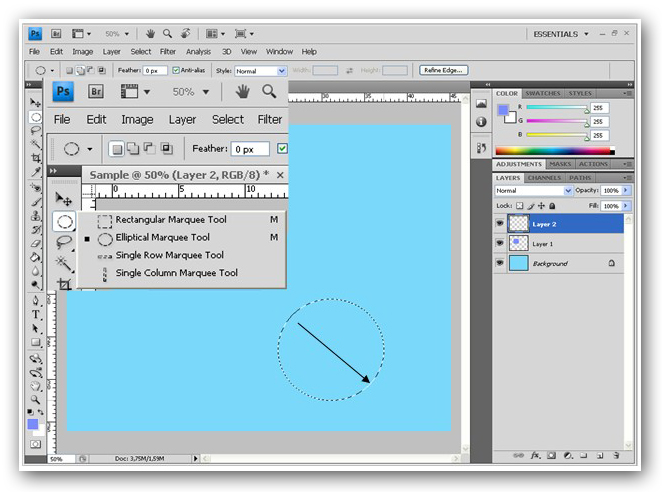Viewport: 662px width, 492px height.
Task: Hide the Layer 2 visibility eye
Action: [500, 224]
